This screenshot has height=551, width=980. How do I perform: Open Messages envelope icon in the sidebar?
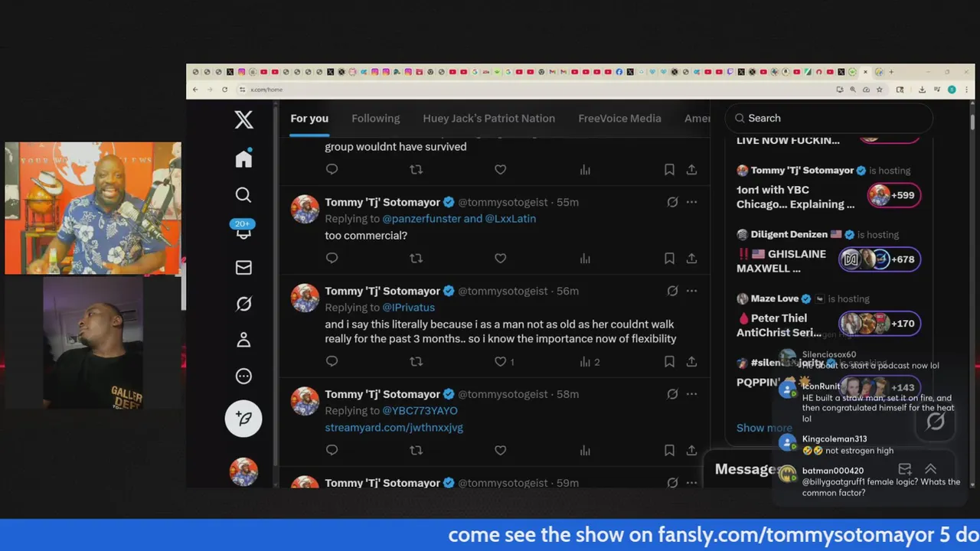coord(243,267)
